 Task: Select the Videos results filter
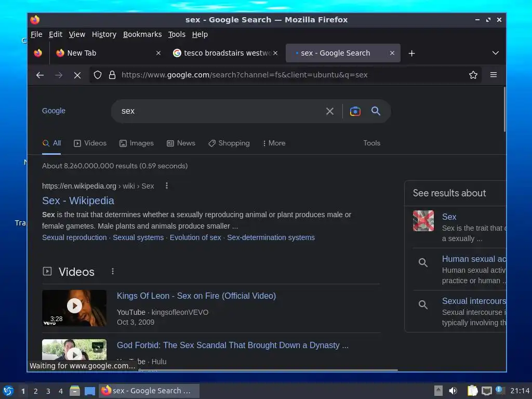(x=90, y=143)
